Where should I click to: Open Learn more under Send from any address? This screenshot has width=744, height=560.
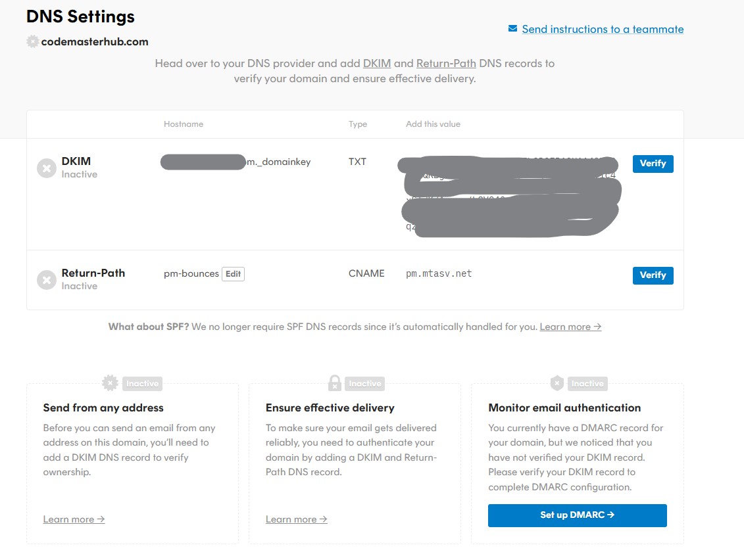coord(74,519)
